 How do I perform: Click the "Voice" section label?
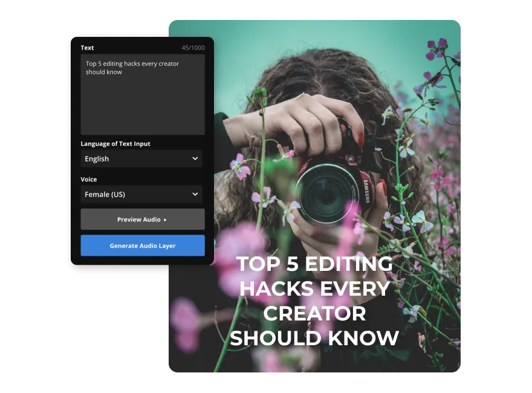pyautogui.click(x=89, y=180)
